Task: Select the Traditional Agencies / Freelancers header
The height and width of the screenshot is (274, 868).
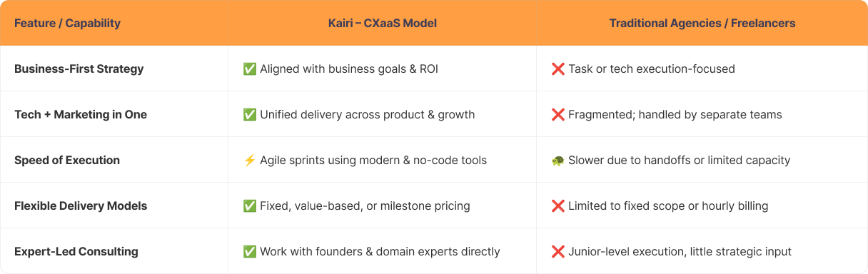Action: coord(702,24)
